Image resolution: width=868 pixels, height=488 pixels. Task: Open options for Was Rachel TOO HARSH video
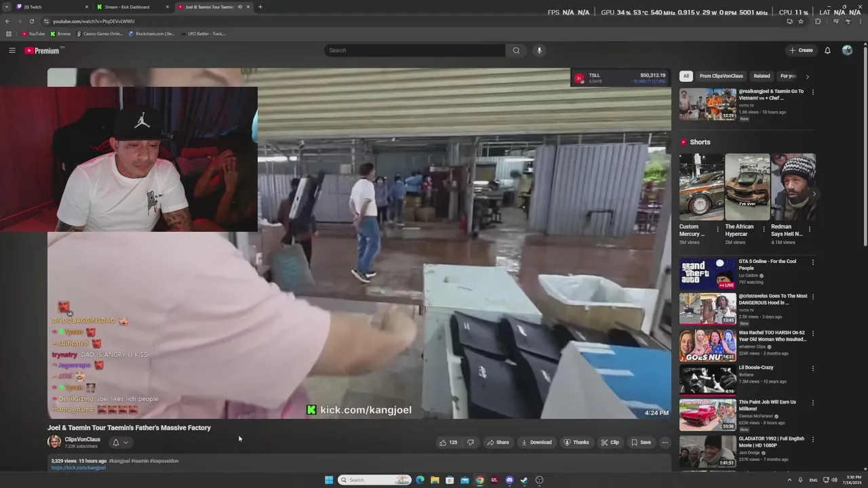(813, 334)
